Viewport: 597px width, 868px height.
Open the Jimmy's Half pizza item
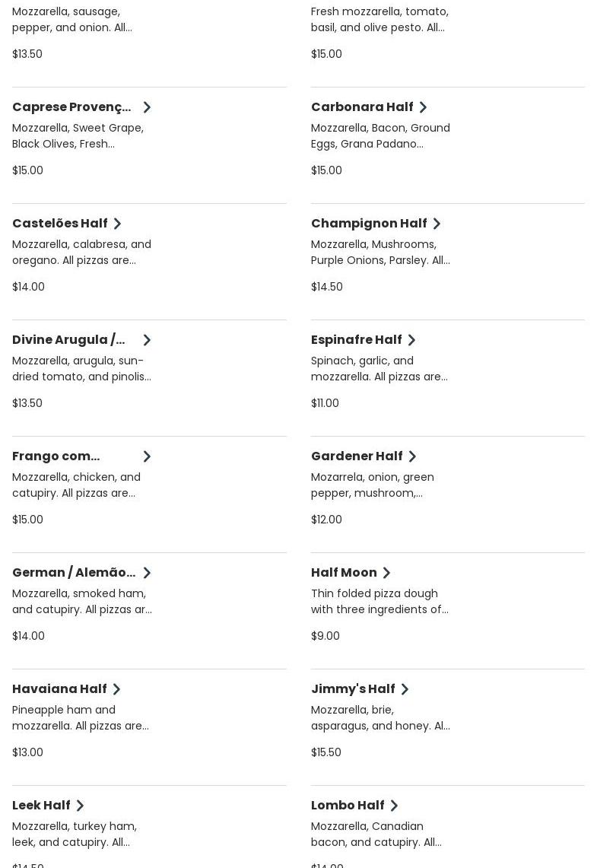pos(353,688)
